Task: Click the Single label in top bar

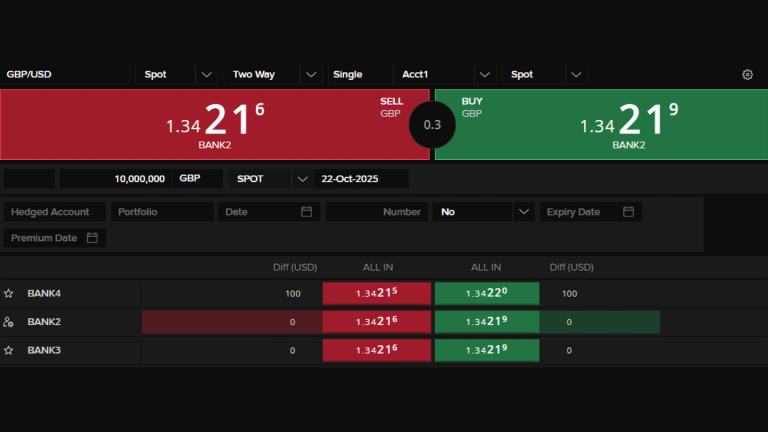Action: pos(348,74)
